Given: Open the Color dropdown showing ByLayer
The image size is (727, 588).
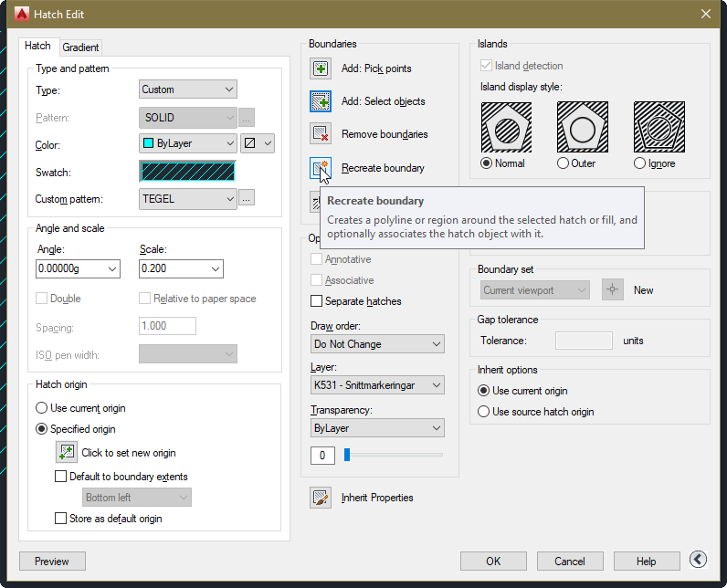Looking at the screenshot, I should pyautogui.click(x=188, y=143).
